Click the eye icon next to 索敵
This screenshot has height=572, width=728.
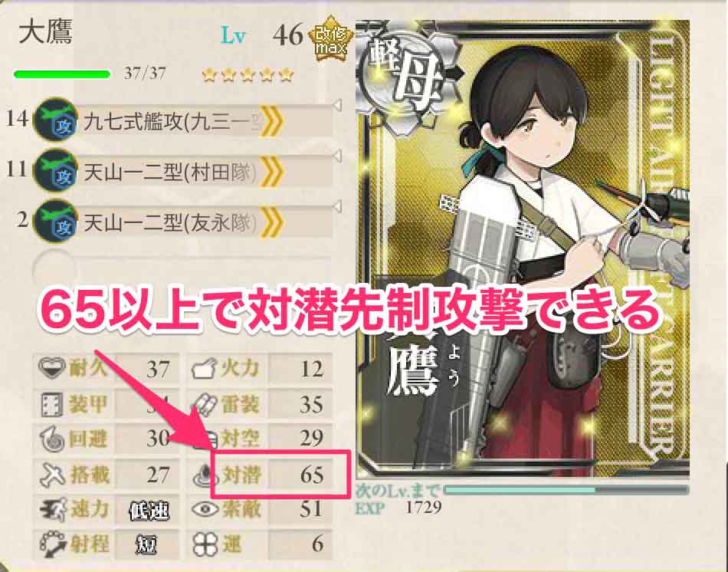tap(205, 509)
